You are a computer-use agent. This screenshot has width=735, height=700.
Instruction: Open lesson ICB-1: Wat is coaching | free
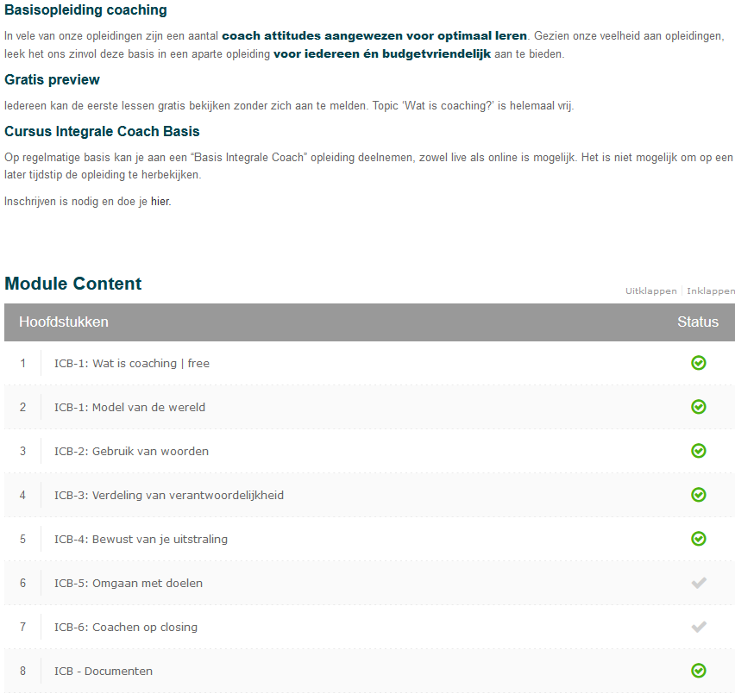click(132, 364)
